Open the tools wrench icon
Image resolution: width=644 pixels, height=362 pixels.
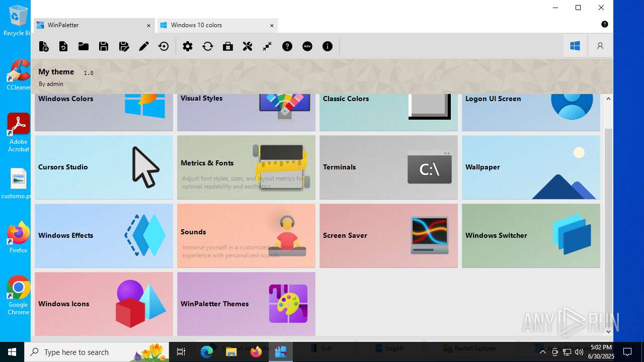pyautogui.click(x=248, y=46)
